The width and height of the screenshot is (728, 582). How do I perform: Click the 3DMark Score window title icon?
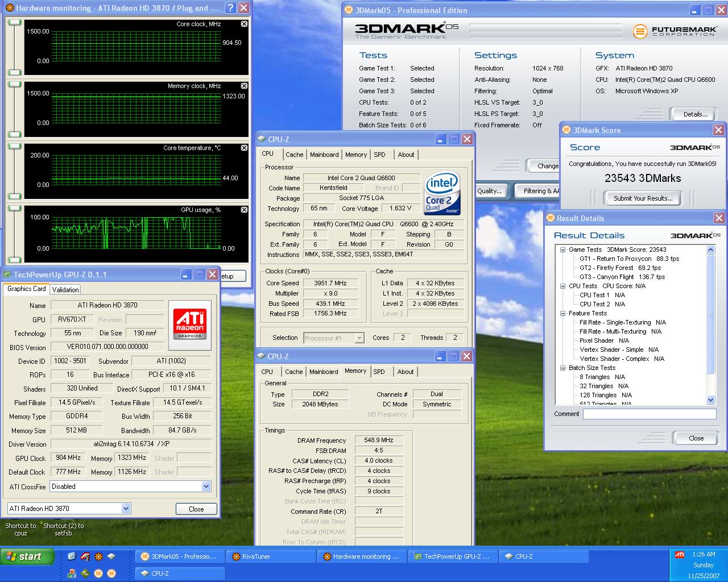(566, 130)
